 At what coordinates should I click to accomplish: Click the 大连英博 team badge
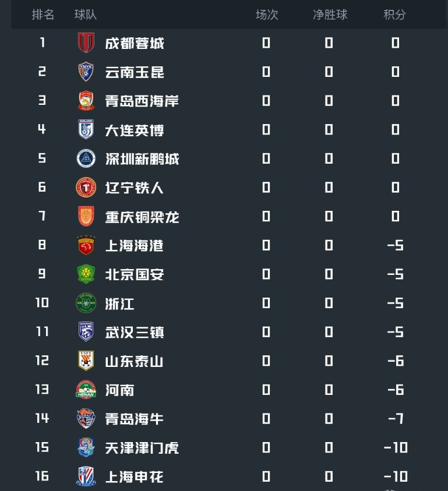pyautogui.click(x=86, y=129)
